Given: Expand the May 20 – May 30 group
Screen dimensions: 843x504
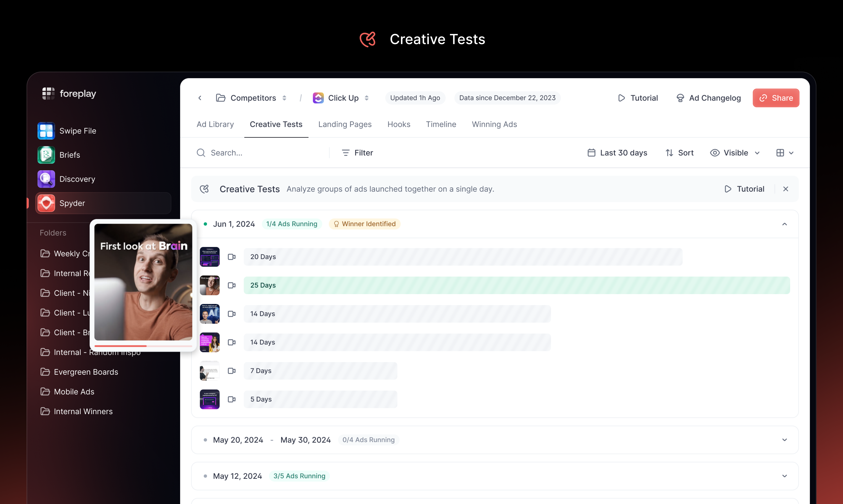Looking at the screenshot, I should click(785, 440).
